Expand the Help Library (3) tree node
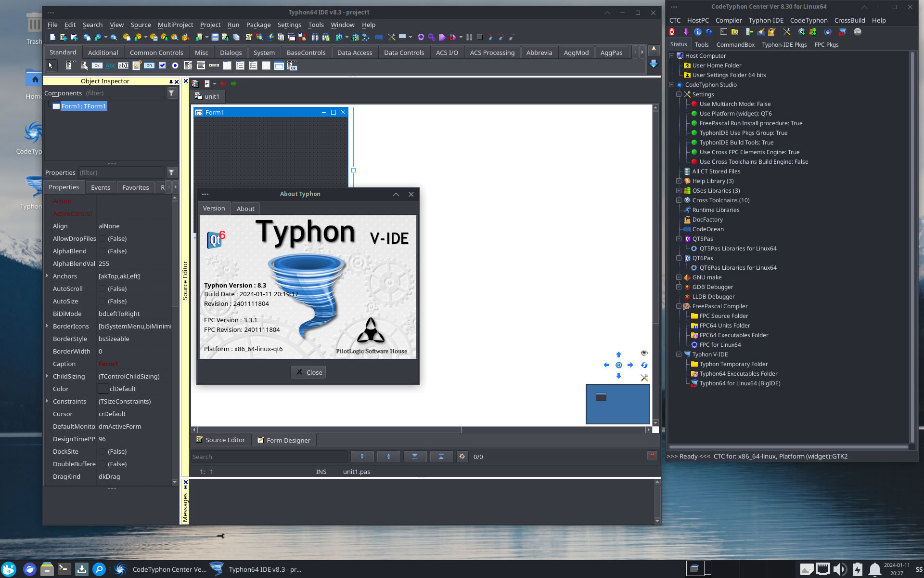 679,181
